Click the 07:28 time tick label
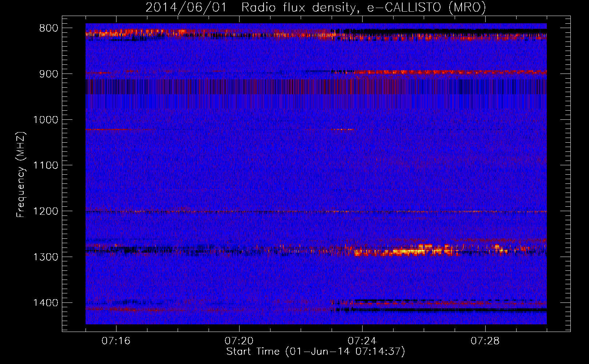The height and width of the screenshot is (364, 589). pyautogui.click(x=485, y=341)
